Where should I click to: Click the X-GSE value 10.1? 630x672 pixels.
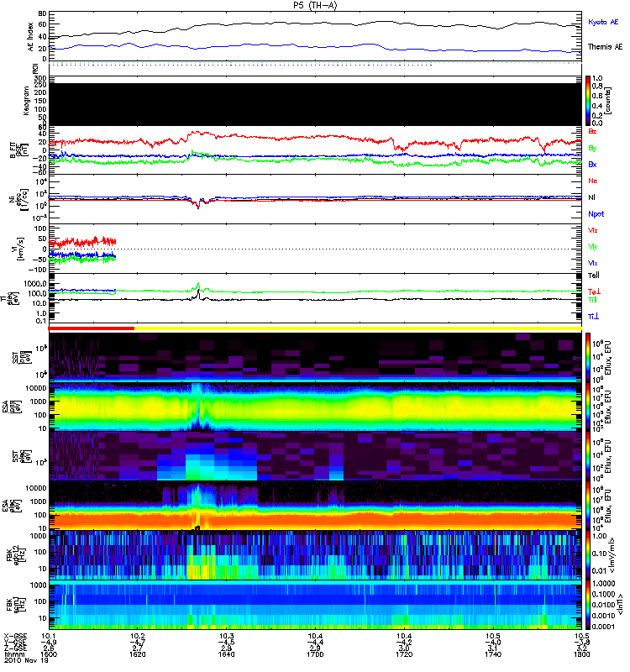point(49,636)
